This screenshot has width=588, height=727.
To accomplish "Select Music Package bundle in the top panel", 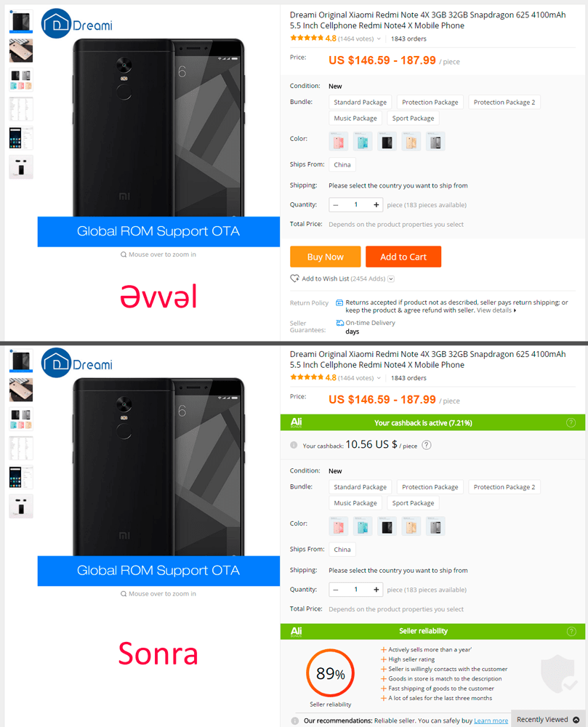I will (x=355, y=119).
